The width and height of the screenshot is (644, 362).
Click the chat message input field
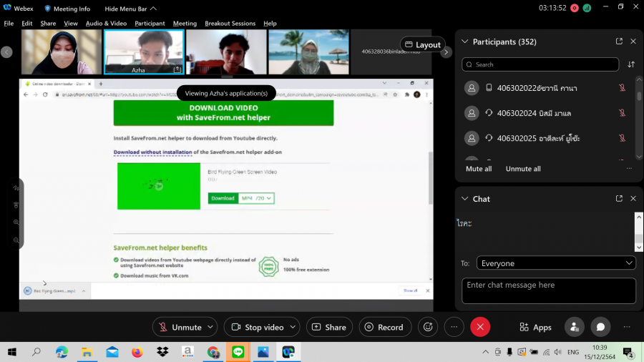coord(548,290)
